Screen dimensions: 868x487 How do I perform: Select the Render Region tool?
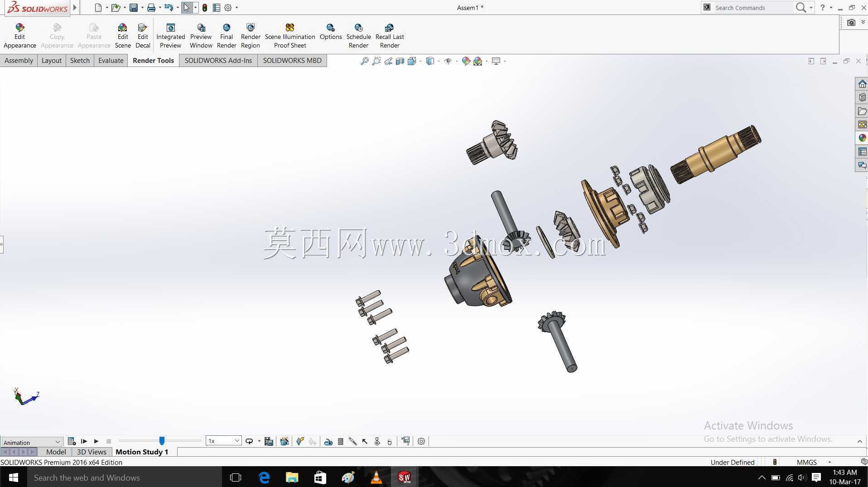pos(251,36)
